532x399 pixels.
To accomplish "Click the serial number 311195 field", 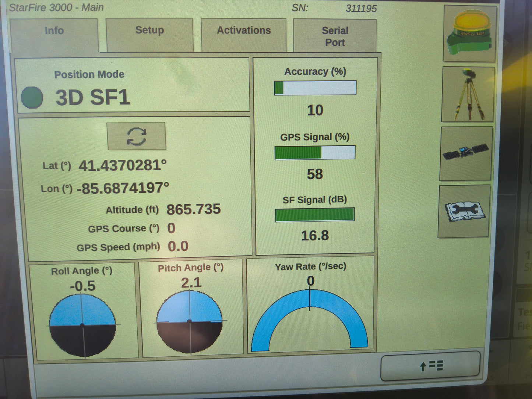I will tap(361, 8).
